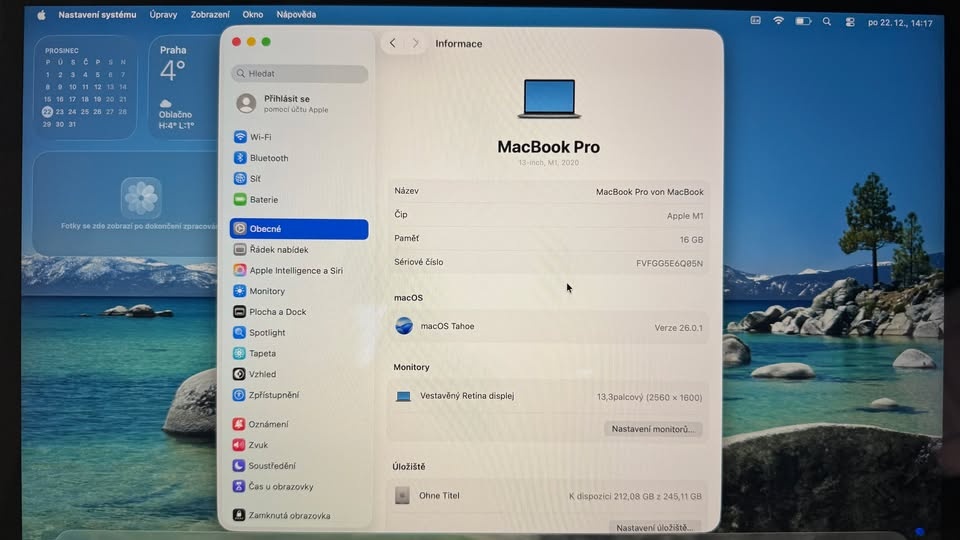Click day 22 in calendar widget
960x540 pixels.
(47, 112)
